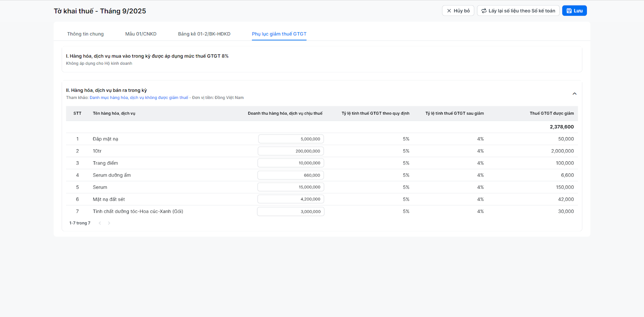This screenshot has width=644, height=317.
Task: Edit revenue field for Mặt nạ đất sét
Action: click(291, 200)
